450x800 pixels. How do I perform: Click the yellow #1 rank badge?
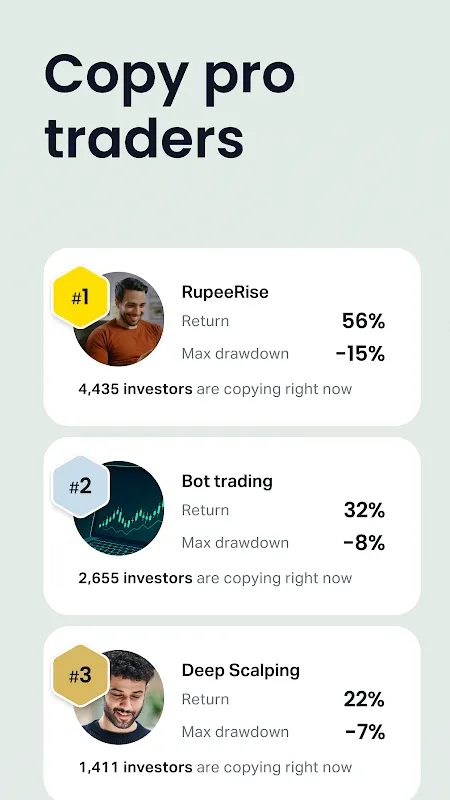[x=81, y=297]
